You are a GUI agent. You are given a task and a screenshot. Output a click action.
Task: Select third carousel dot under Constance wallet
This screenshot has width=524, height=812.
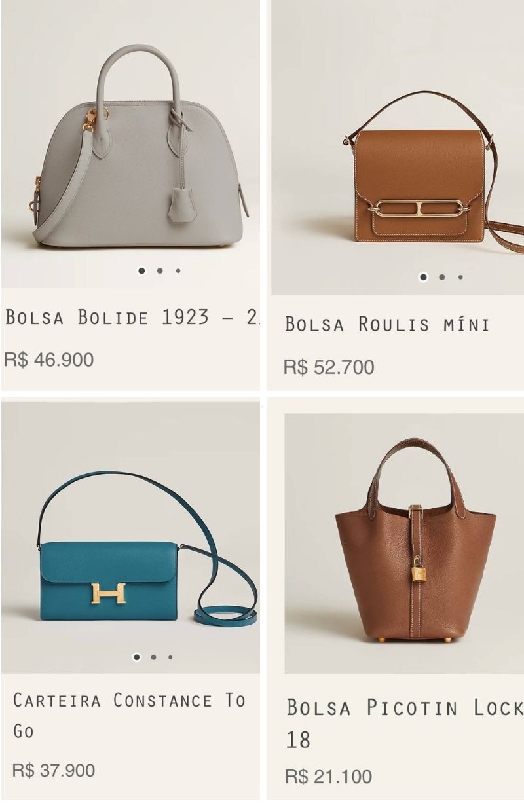170,657
